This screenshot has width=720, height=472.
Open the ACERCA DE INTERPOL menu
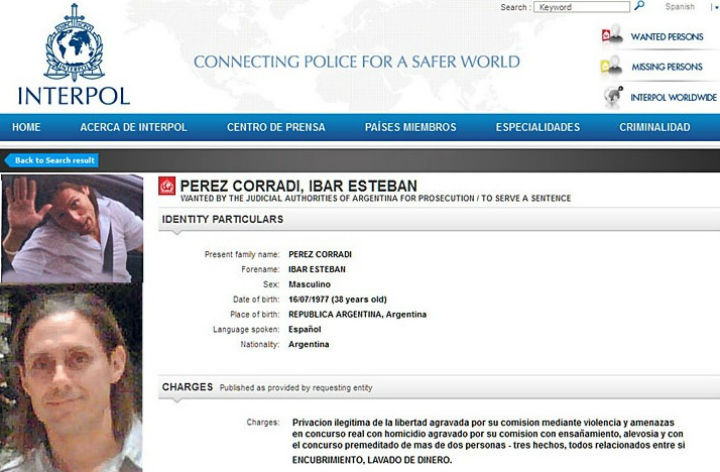[x=134, y=127]
